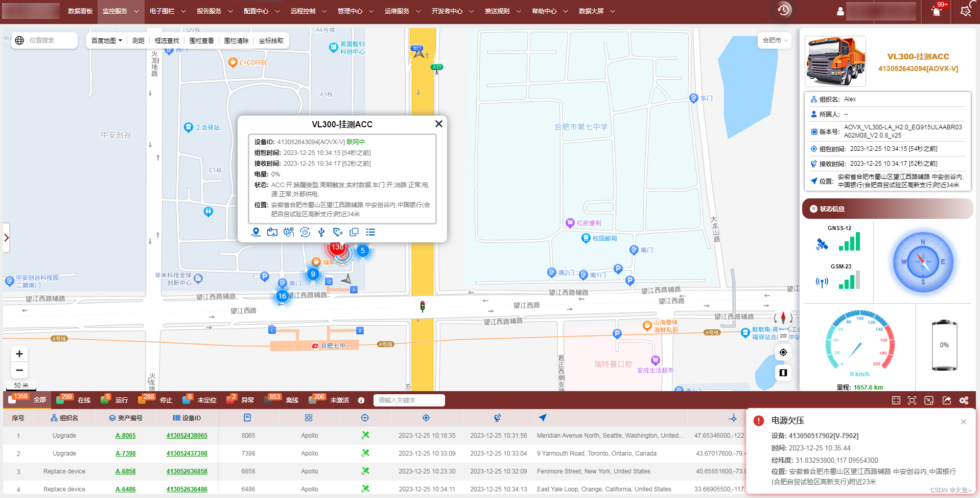Click the 坐标拾取 map tool
This screenshot has height=498, width=980.
tap(271, 40)
